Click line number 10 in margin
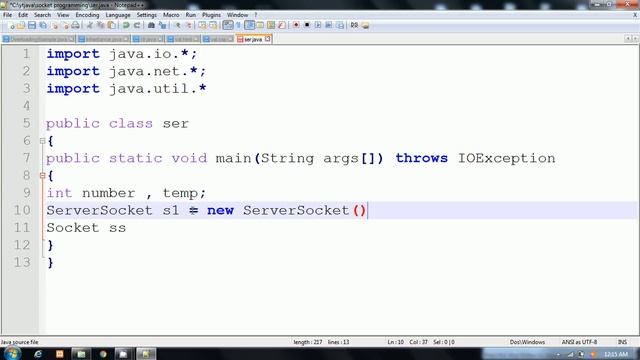 [22, 210]
